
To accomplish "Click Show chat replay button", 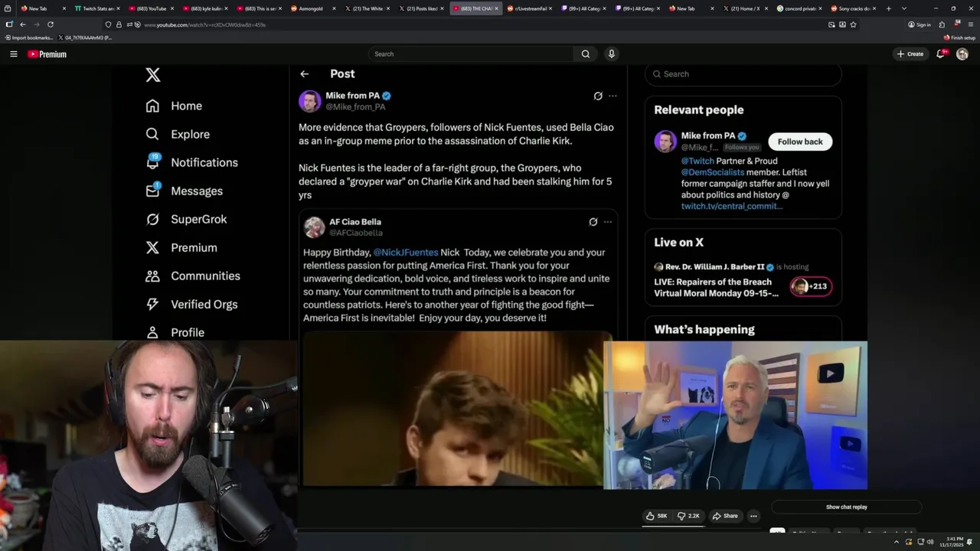I will point(846,507).
